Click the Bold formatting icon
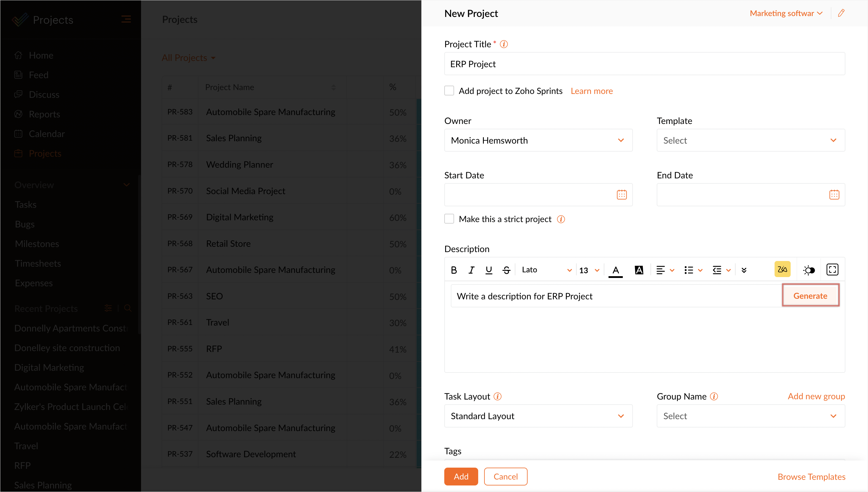868x492 pixels. (x=454, y=270)
